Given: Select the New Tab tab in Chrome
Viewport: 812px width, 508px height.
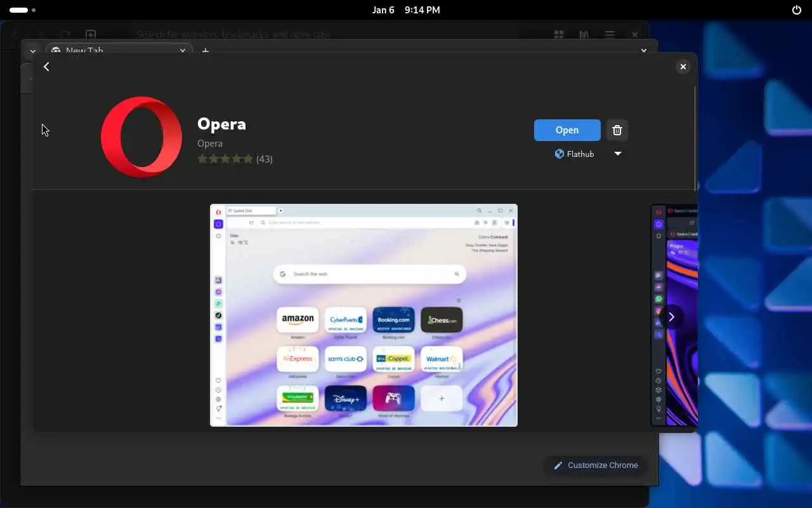Looking at the screenshot, I should tap(117, 50).
